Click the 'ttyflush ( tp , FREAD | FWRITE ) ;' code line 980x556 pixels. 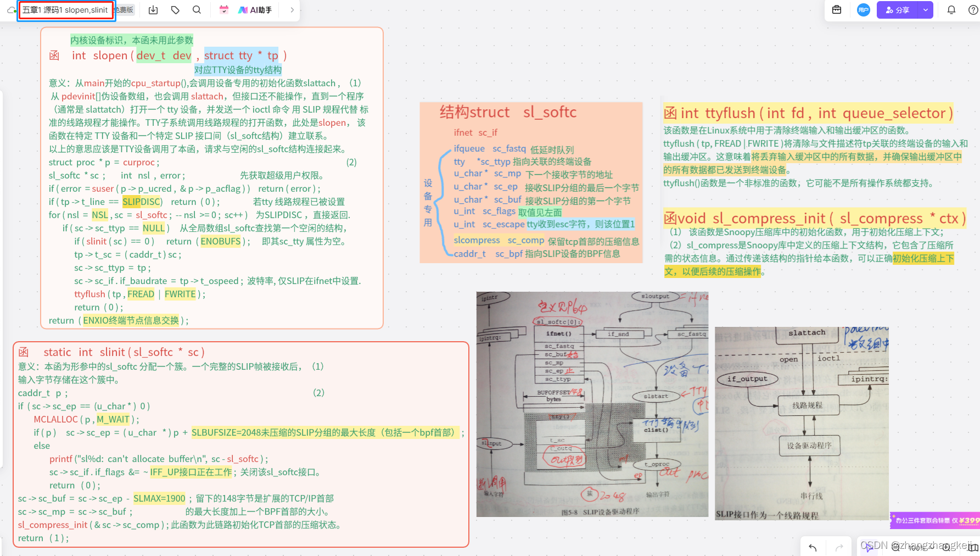pyautogui.click(x=139, y=294)
